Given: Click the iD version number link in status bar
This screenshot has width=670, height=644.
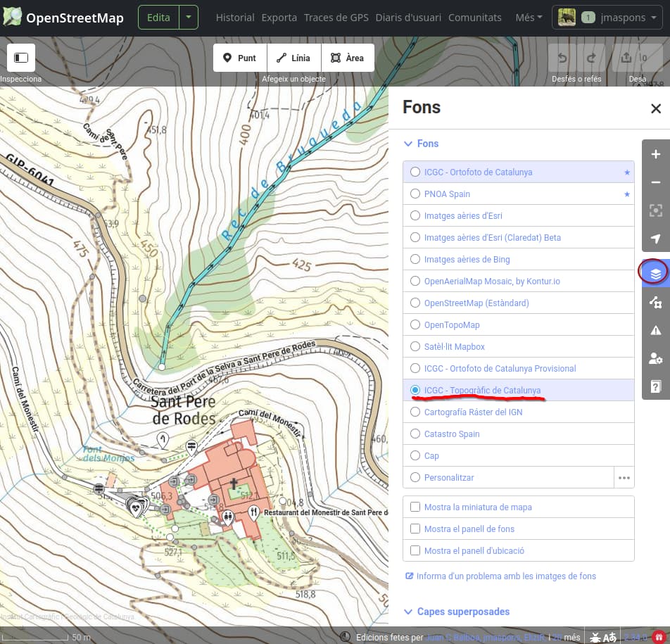Looking at the screenshot, I should point(636,638).
